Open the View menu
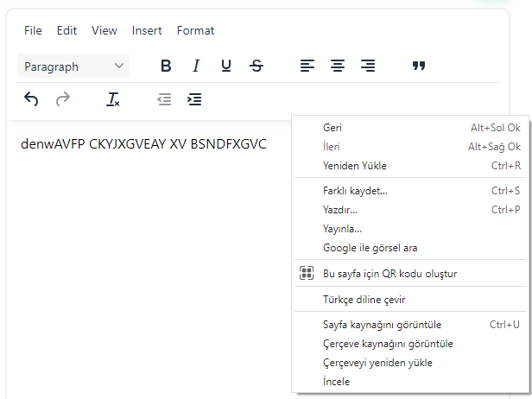This screenshot has height=399, width=532. (104, 30)
